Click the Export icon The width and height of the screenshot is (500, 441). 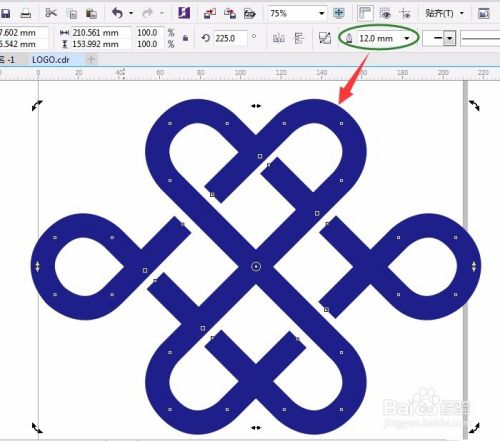coord(230,13)
